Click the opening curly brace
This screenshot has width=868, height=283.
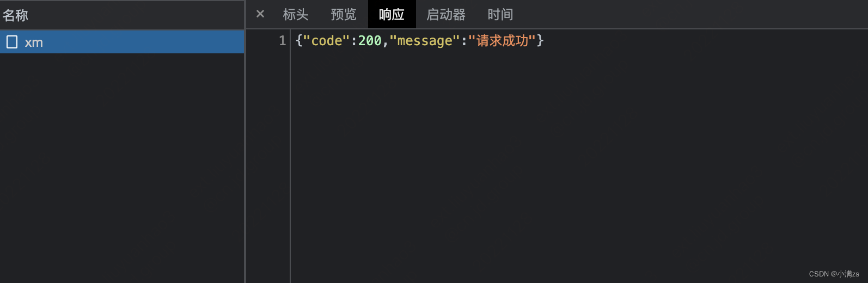point(299,41)
